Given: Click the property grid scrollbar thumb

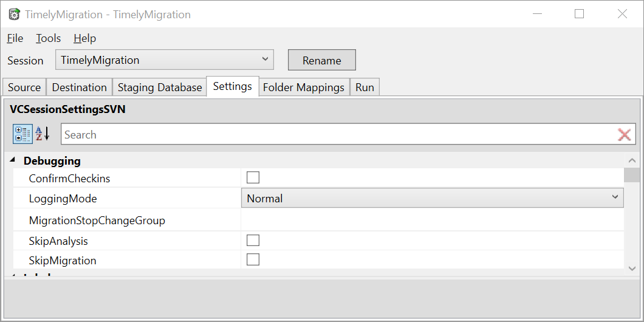Looking at the screenshot, I should 632,174.
